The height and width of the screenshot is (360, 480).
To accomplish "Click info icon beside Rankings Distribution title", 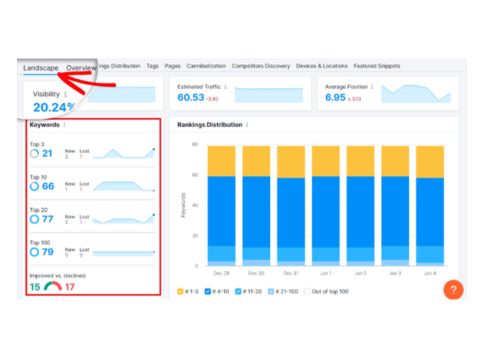I will [x=247, y=125].
